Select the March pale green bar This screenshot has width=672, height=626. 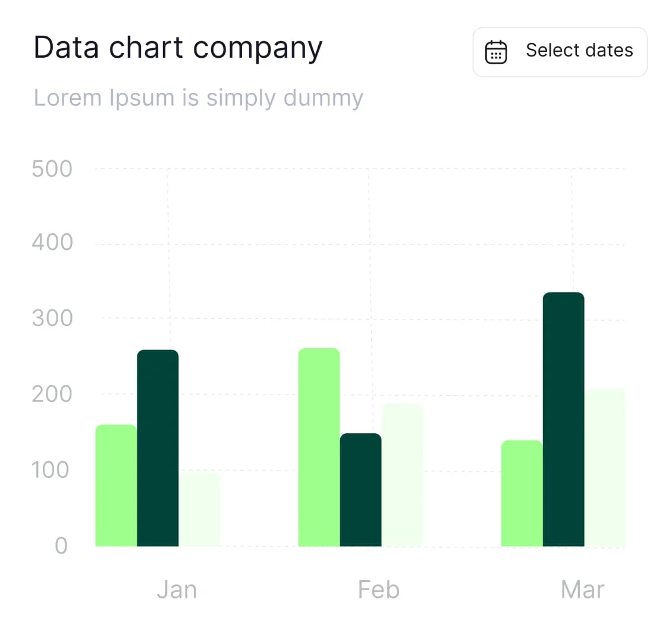605,467
